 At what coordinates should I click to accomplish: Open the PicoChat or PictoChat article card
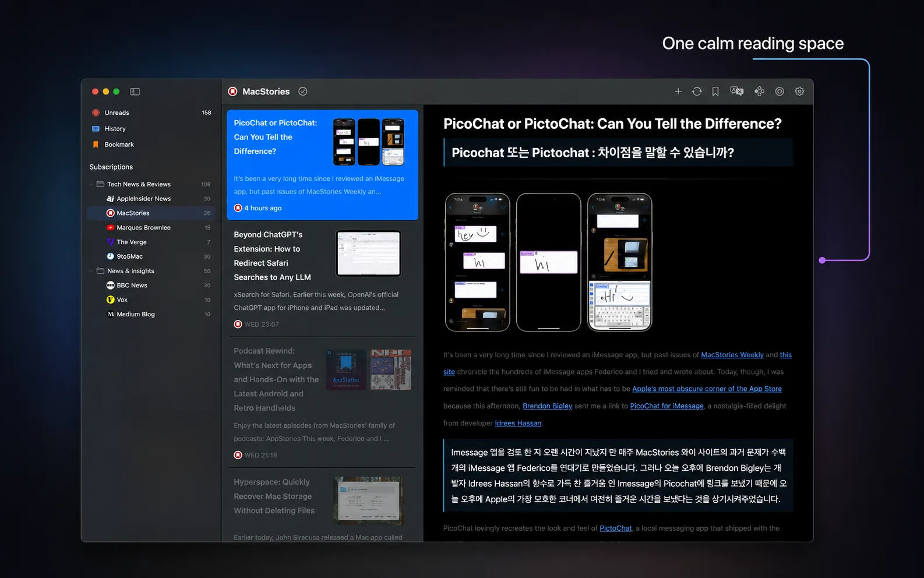(x=322, y=165)
